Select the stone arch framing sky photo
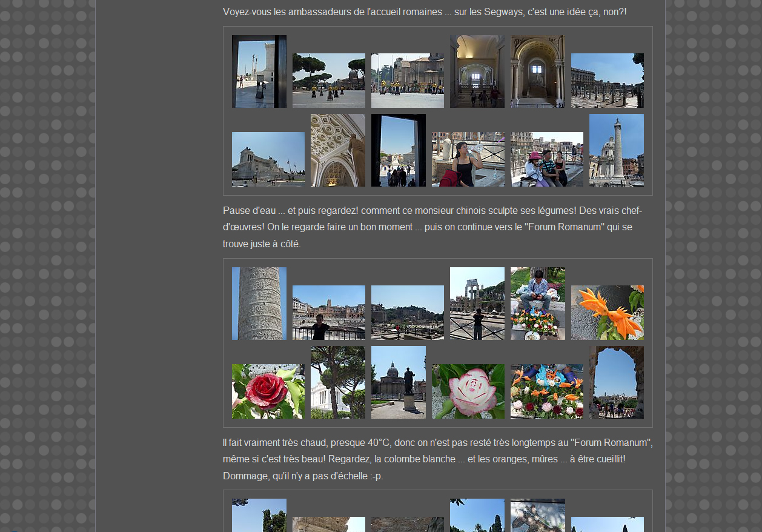762x532 pixels. [616, 382]
